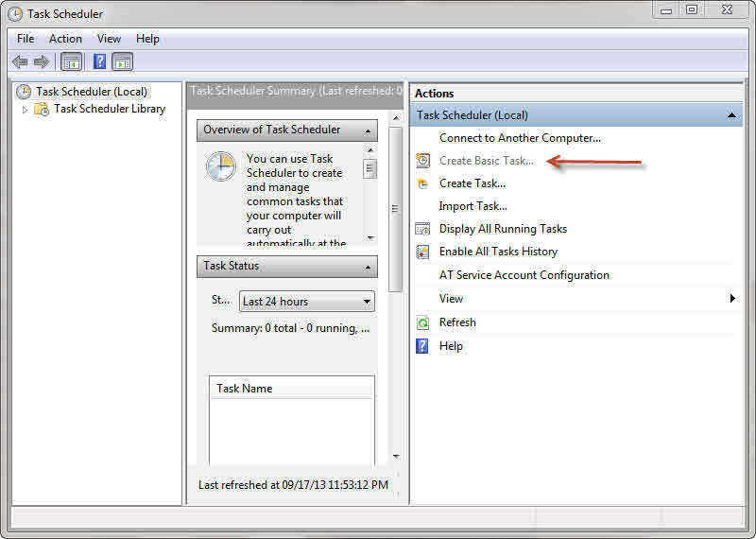The height and width of the screenshot is (539, 756).
Task: Click AT Service Account Configuration
Action: click(x=524, y=275)
